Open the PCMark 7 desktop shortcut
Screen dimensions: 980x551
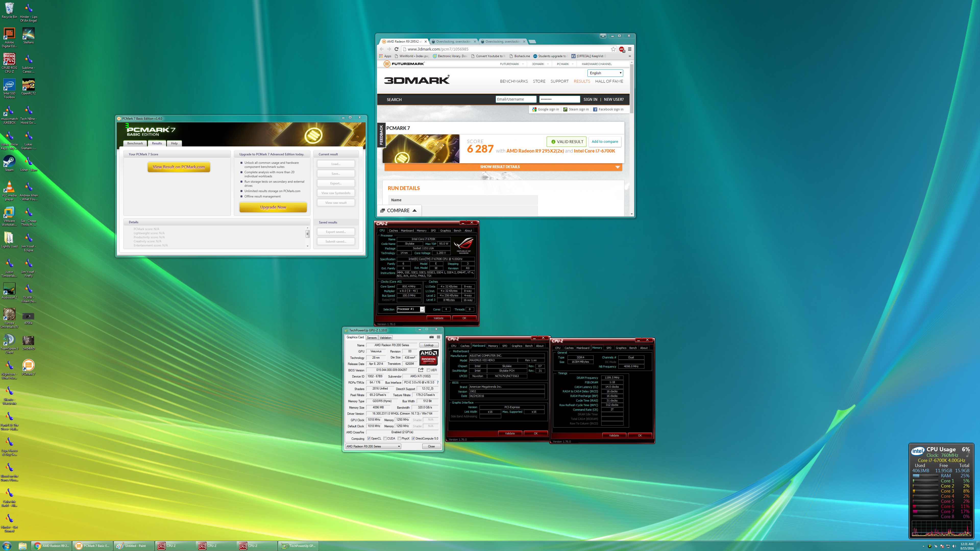point(29,367)
